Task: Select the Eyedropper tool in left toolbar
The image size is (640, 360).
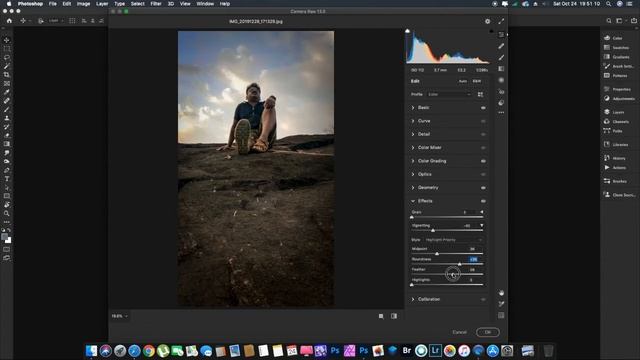Action: pyautogui.click(x=7, y=92)
